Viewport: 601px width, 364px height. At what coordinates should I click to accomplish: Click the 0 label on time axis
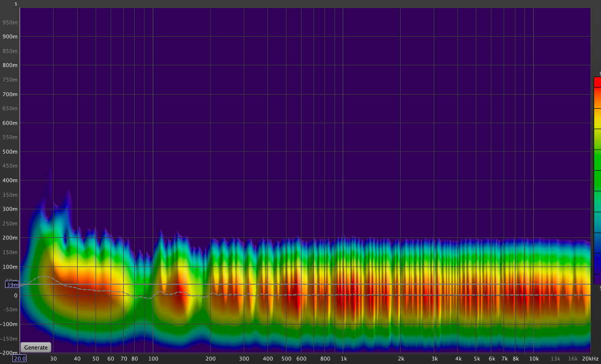(16, 295)
